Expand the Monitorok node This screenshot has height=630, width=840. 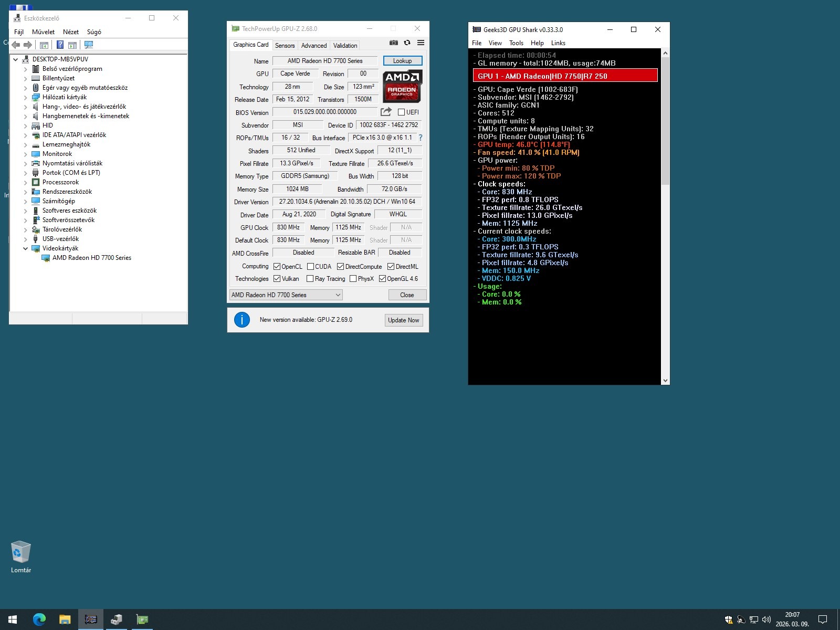25,154
